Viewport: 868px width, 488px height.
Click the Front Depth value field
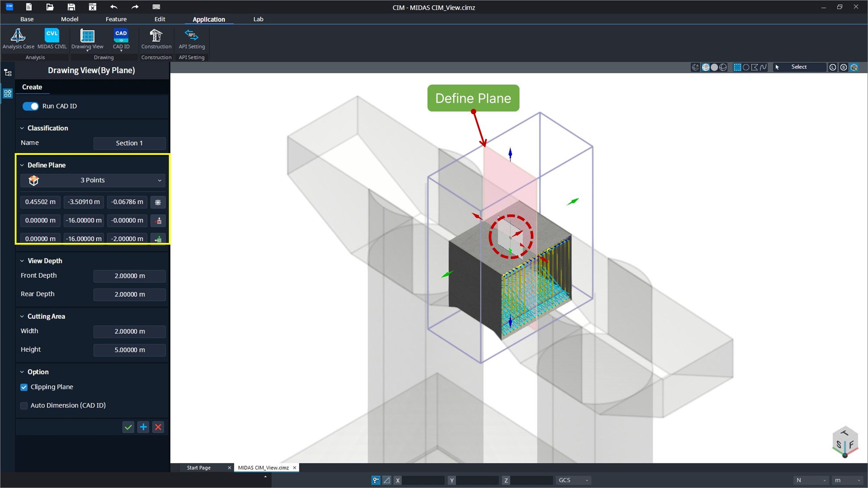tap(129, 276)
